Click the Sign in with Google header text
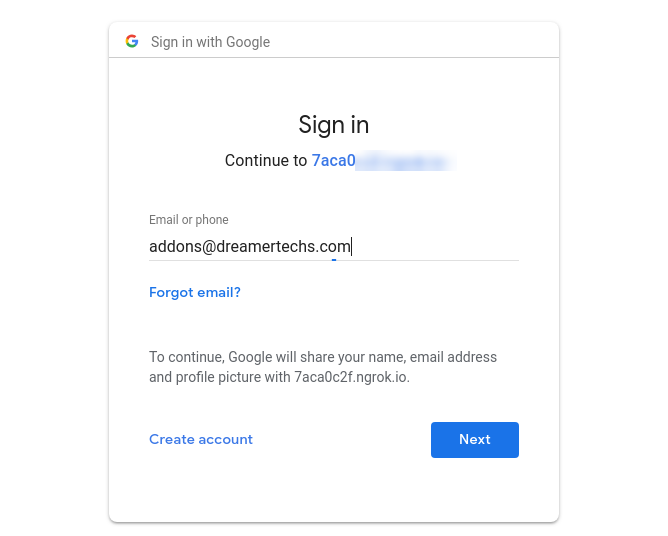This screenshot has height=536, width=668. click(210, 42)
